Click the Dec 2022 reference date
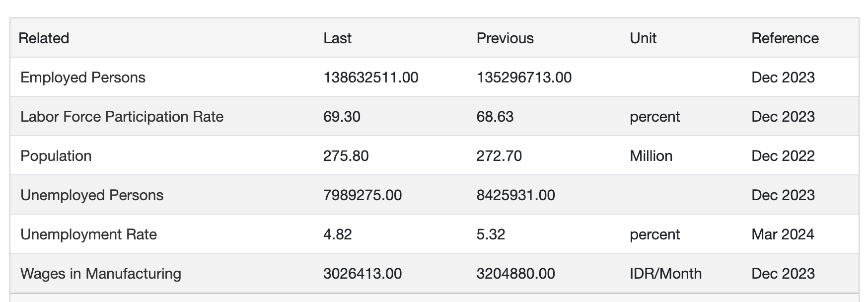 click(x=783, y=156)
